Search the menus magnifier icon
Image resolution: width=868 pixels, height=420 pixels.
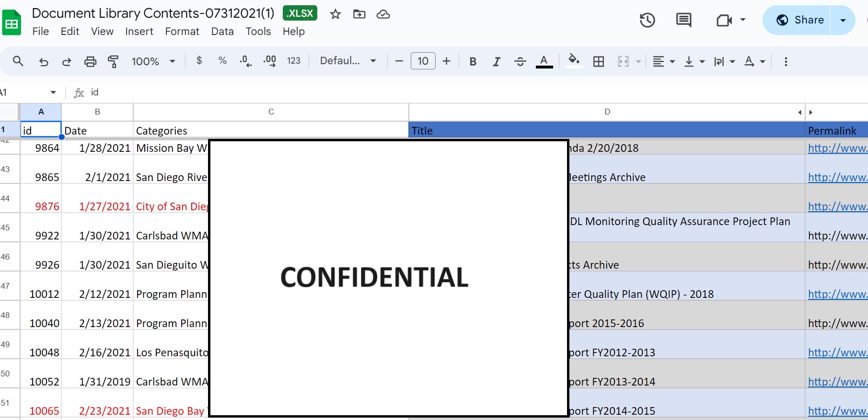pyautogui.click(x=18, y=61)
